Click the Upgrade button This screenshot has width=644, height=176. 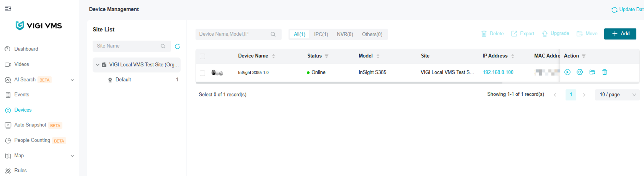[x=556, y=34]
